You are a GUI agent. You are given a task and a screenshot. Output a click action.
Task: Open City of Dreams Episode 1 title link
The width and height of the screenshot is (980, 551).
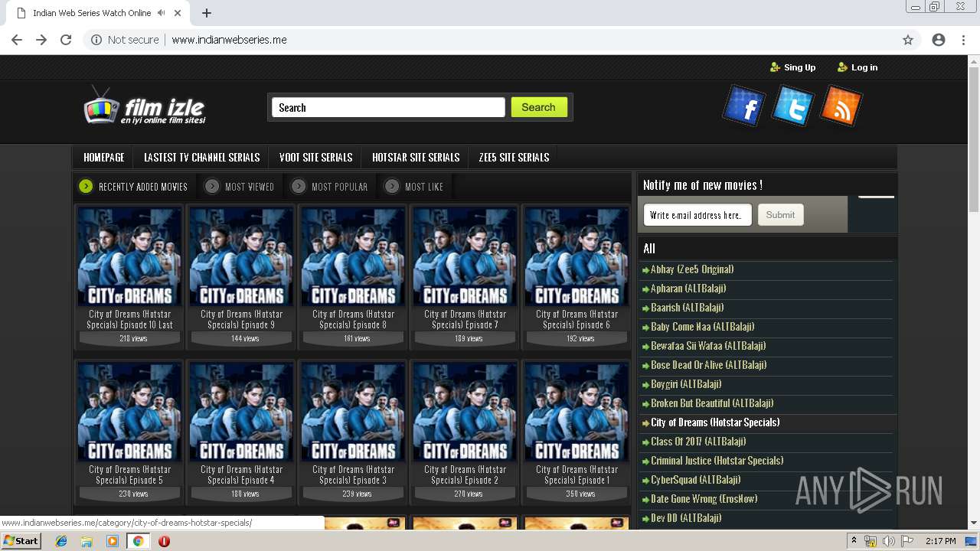577,474
